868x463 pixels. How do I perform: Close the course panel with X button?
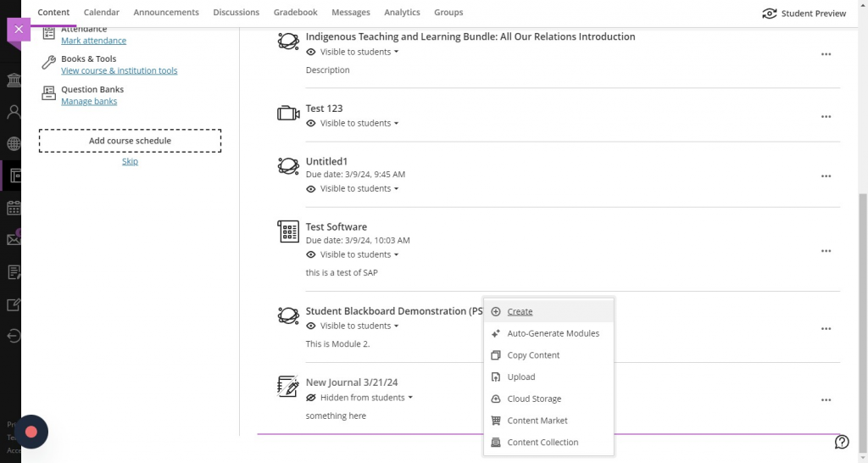[19, 29]
